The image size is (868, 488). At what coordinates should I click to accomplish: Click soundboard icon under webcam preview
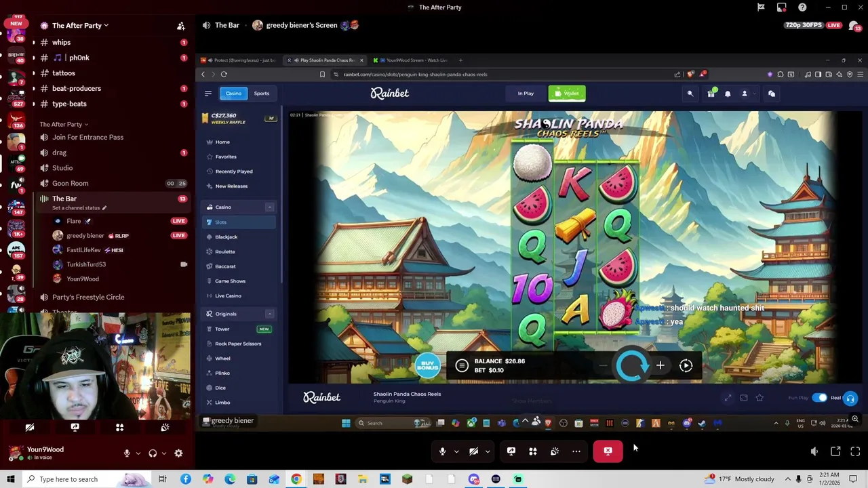pyautogui.click(x=165, y=428)
